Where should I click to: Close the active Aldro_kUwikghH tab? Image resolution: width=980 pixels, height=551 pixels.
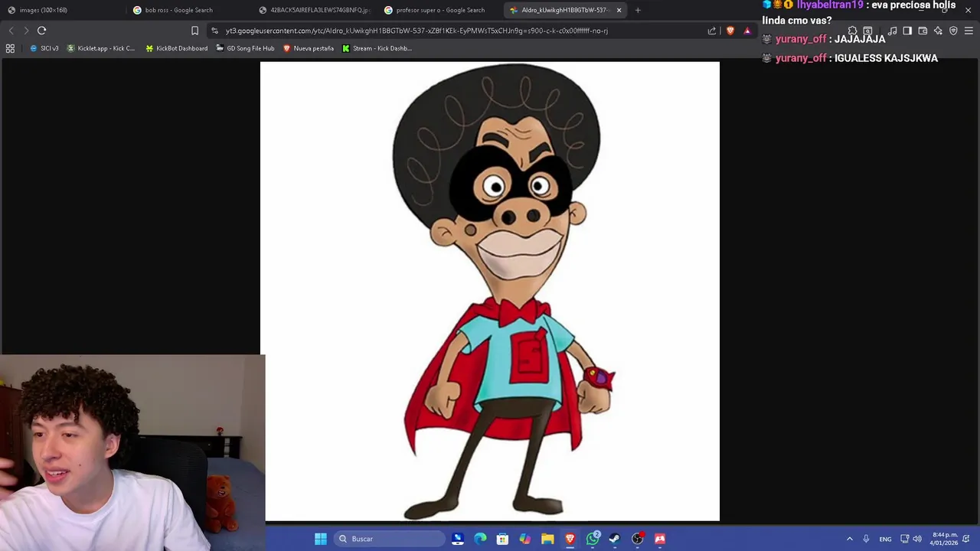click(619, 10)
